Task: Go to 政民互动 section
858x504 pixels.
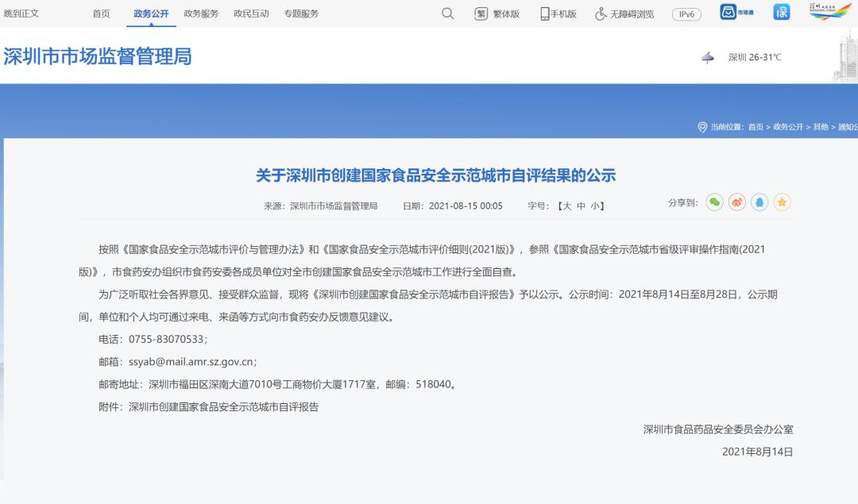Action: [x=251, y=13]
